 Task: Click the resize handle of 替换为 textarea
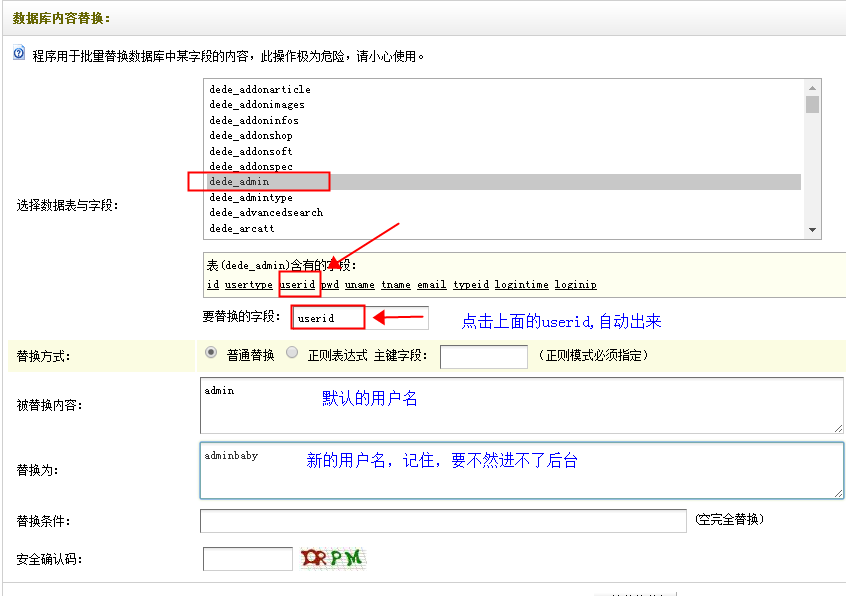pos(838,493)
